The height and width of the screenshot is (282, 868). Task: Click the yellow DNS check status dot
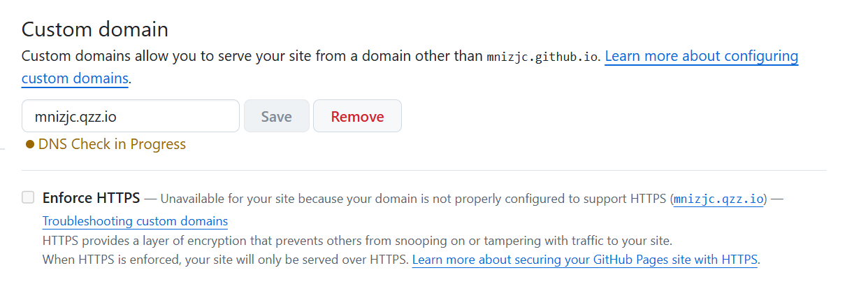[30, 145]
